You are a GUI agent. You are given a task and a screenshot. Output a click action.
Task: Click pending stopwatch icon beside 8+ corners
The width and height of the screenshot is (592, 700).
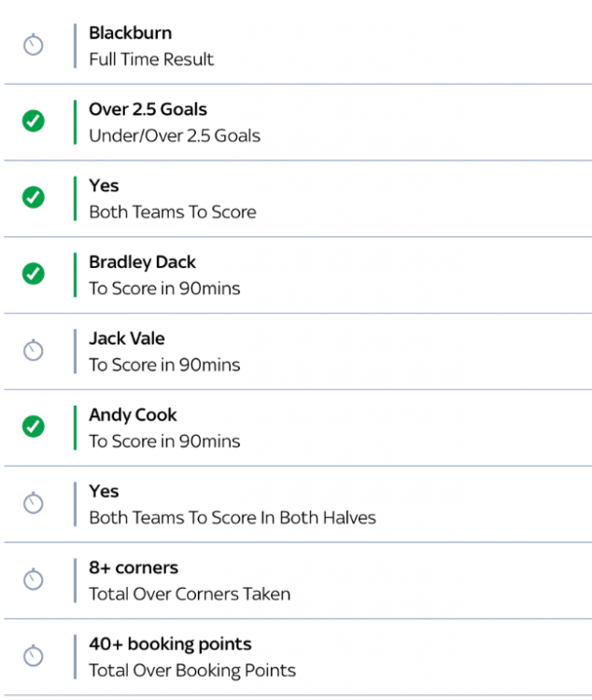tap(33, 580)
